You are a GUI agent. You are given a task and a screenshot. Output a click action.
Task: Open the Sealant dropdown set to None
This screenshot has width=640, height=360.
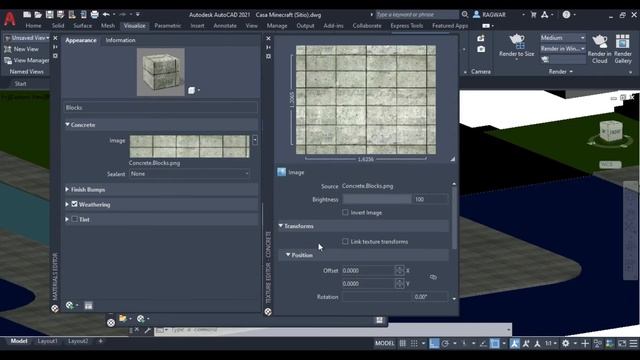[x=189, y=173]
